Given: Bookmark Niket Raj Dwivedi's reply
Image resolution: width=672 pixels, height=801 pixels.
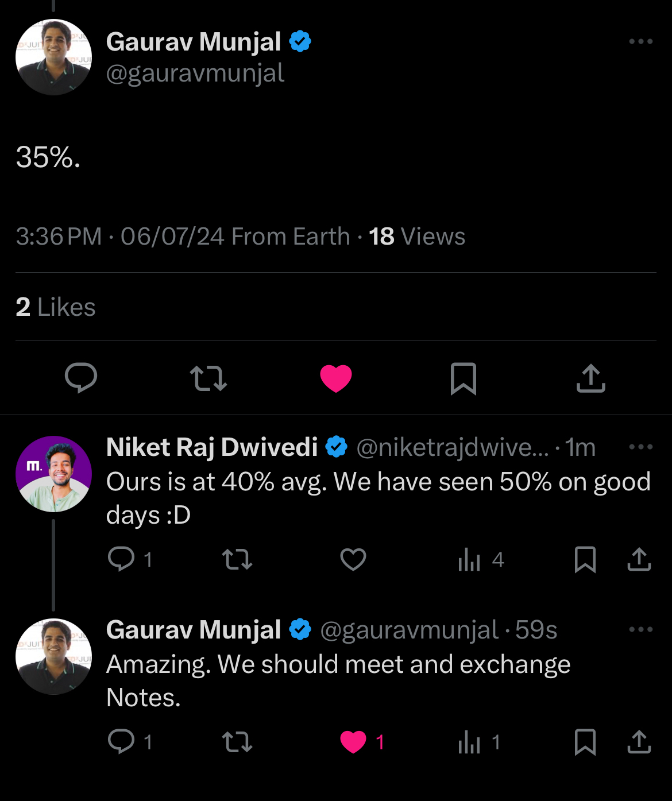Looking at the screenshot, I should coord(585,559).
